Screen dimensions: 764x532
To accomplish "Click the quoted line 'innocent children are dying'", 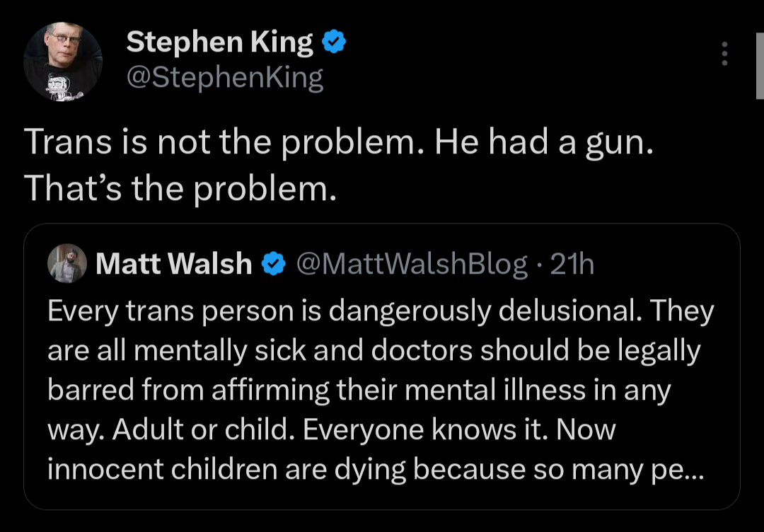I will click(376, 469).
